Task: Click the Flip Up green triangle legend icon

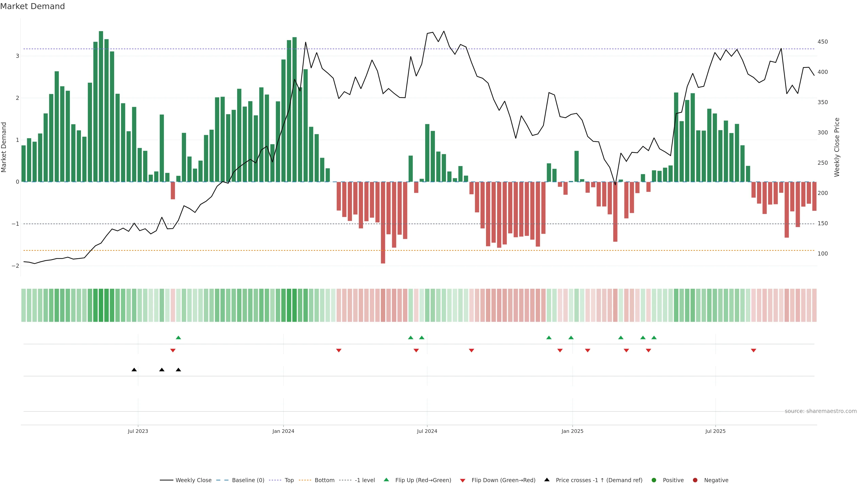Action: 387,480
